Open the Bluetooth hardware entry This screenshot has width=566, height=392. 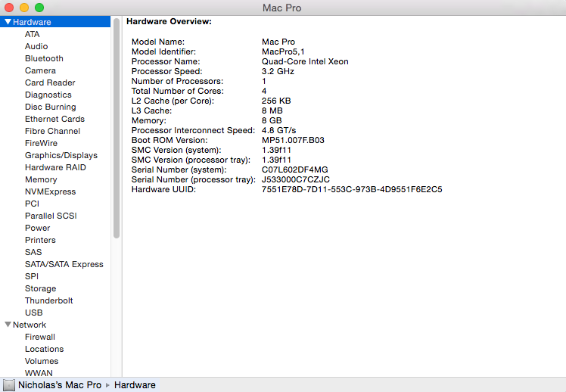44,58
